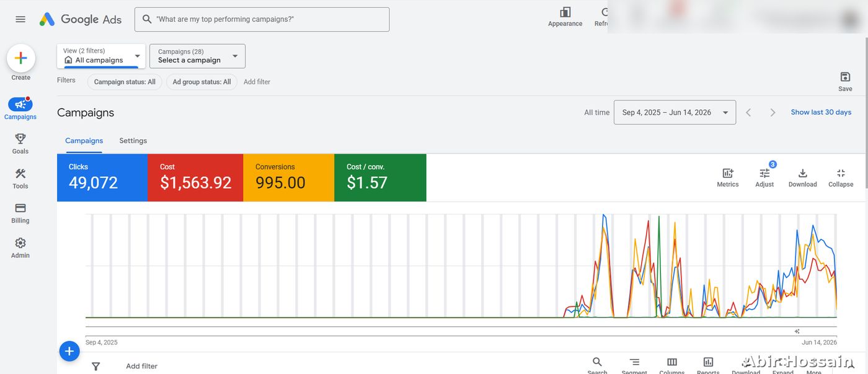This screenshot has height=374, width=868.
Task: Click Add filter above the table
Action: (141, 366)
